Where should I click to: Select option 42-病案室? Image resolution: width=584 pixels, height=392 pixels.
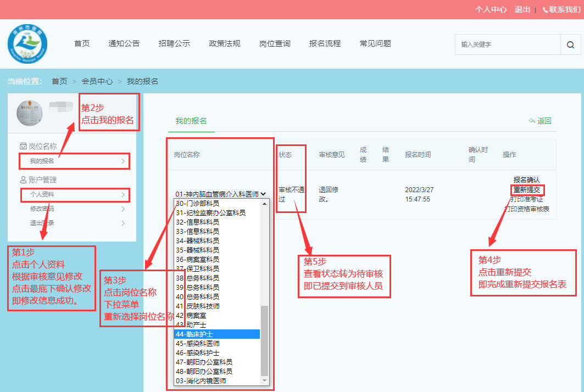(217, 315)
